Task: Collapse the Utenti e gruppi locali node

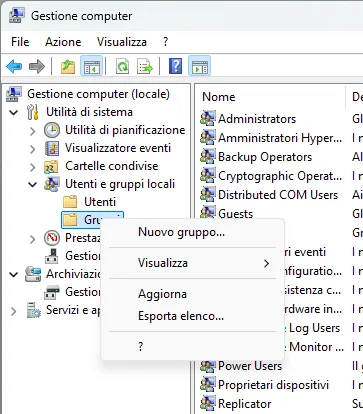Action: (32, 184)
